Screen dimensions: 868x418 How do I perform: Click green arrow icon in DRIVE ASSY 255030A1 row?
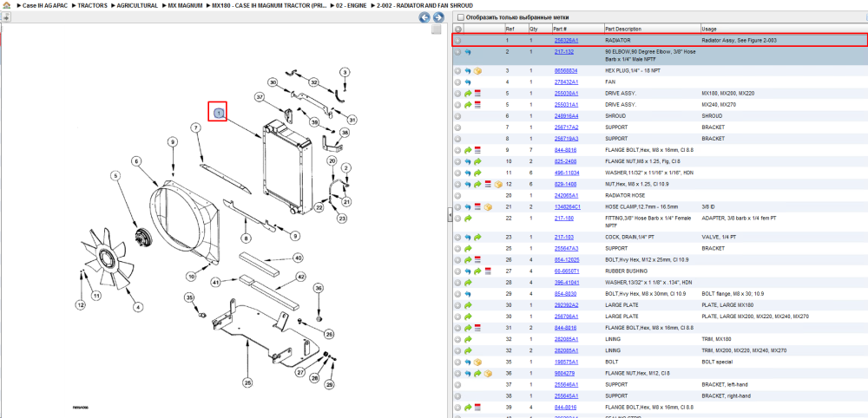(x=468, y=94)
